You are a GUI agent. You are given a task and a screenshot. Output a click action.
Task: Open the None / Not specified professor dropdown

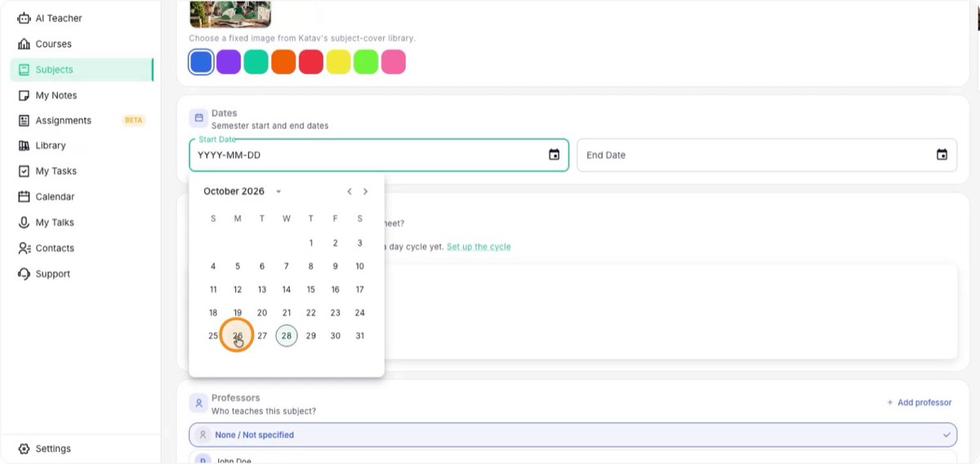pyautogui.click(x=572, y=435)
